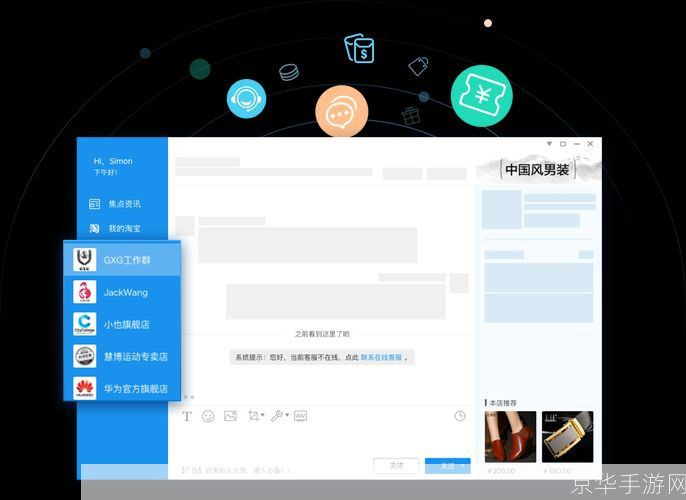
Task: Expand the send button dropdown arrow
Action: [465, 466]
